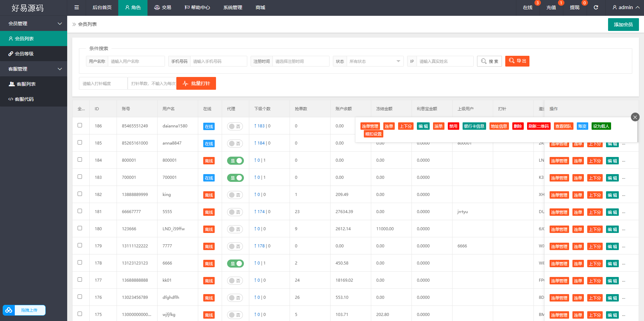Expand the admin user menu
Screen dimensions: 644x321
tap(626, 7)
